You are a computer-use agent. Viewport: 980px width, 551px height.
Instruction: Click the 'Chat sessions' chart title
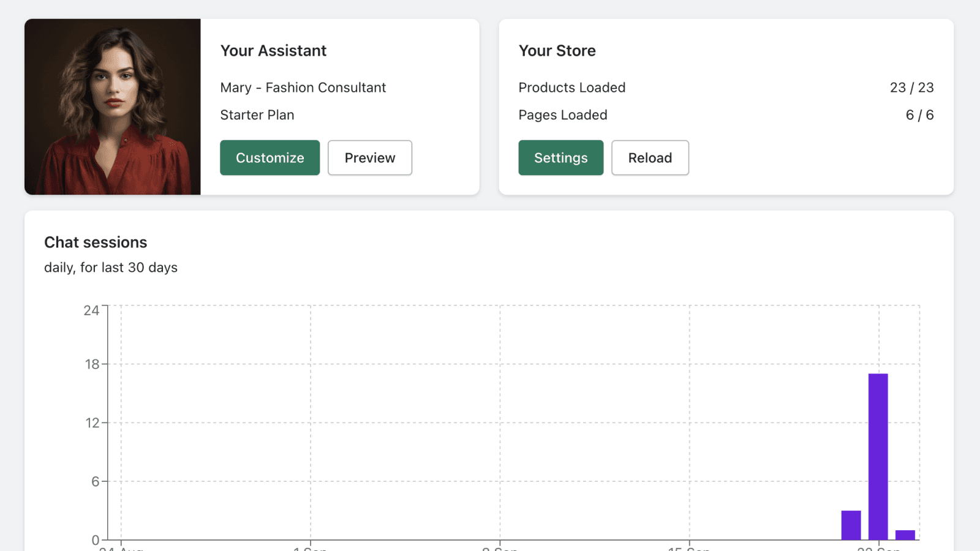(96, 242)
